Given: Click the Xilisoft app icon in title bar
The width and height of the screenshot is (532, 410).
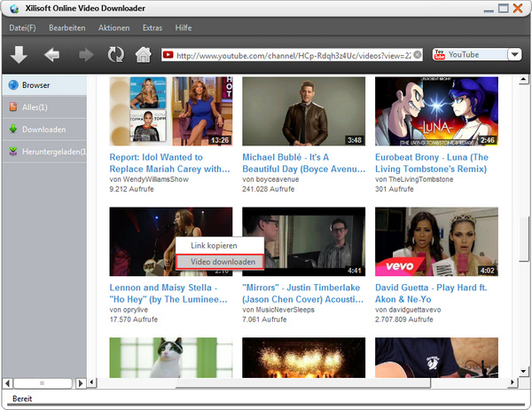Looking at the screenshot, I should 14,9.
